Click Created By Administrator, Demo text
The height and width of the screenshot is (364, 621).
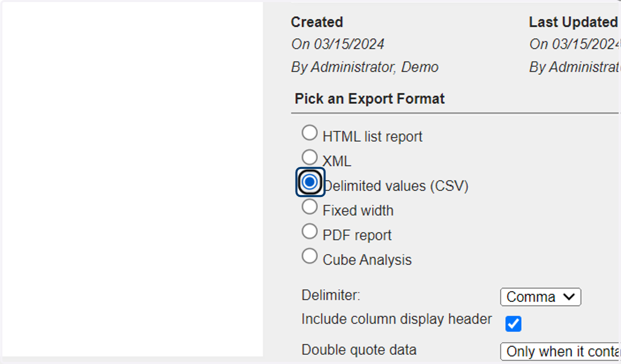[x=365, y=67]
